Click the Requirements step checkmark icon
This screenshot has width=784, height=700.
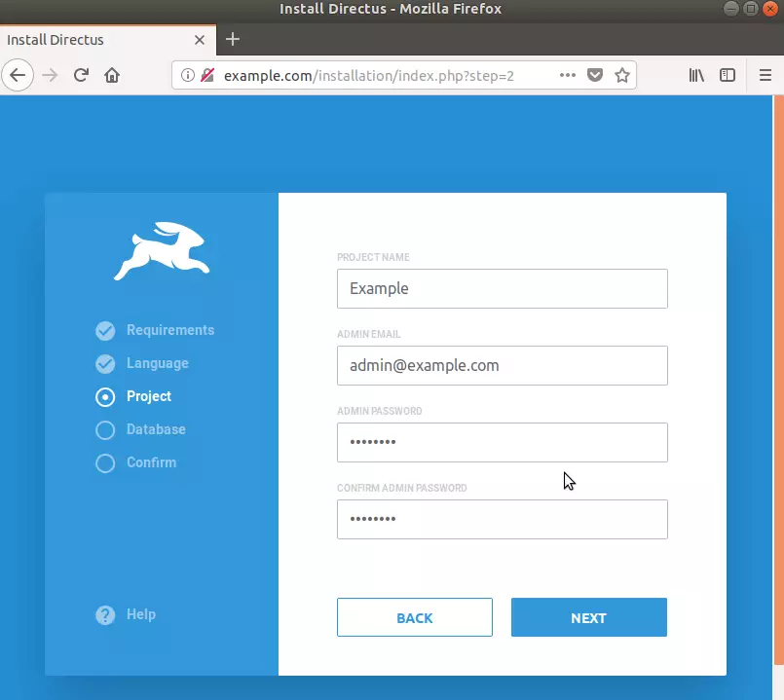[x=105, y=330]
